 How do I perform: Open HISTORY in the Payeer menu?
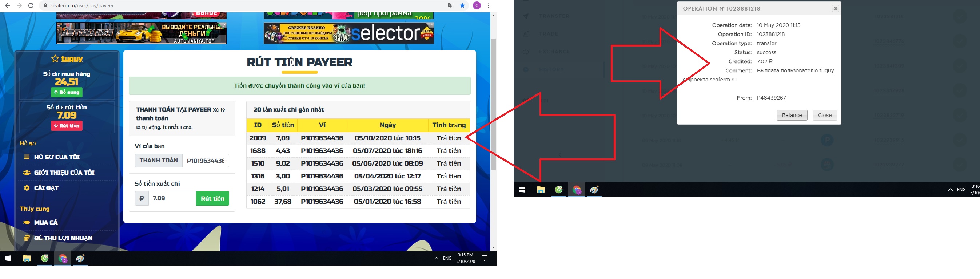click(x=551, y=69)
